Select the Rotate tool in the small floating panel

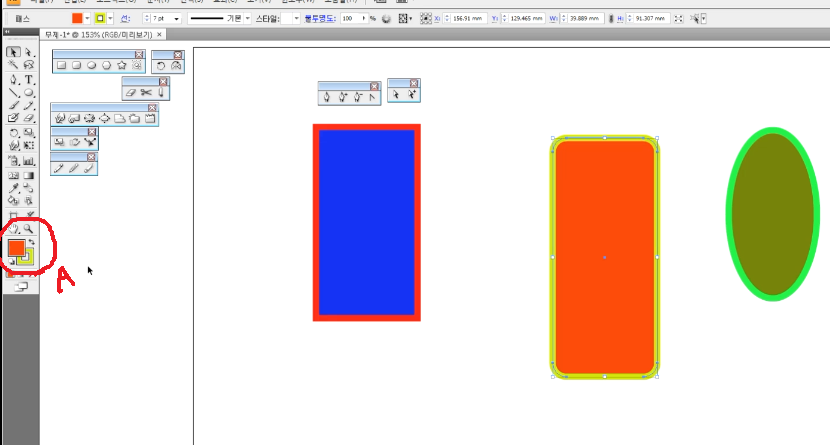[161, 66]
